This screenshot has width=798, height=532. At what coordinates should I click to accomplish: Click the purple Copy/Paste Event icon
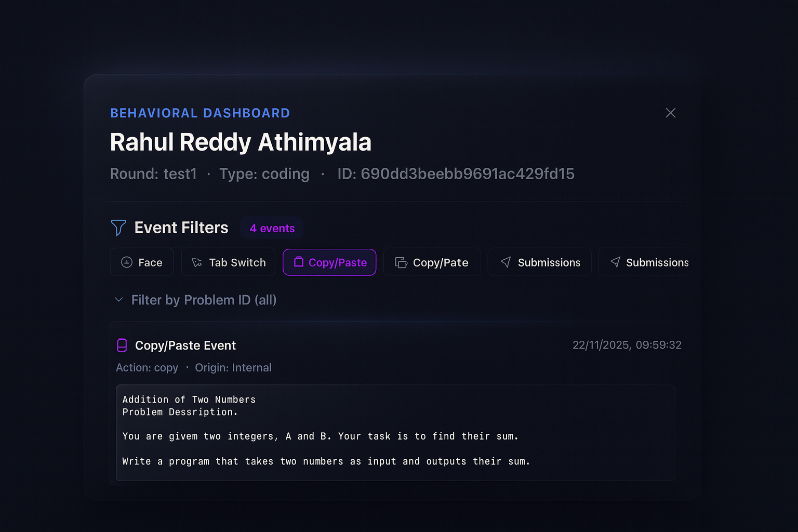(122, 345)
